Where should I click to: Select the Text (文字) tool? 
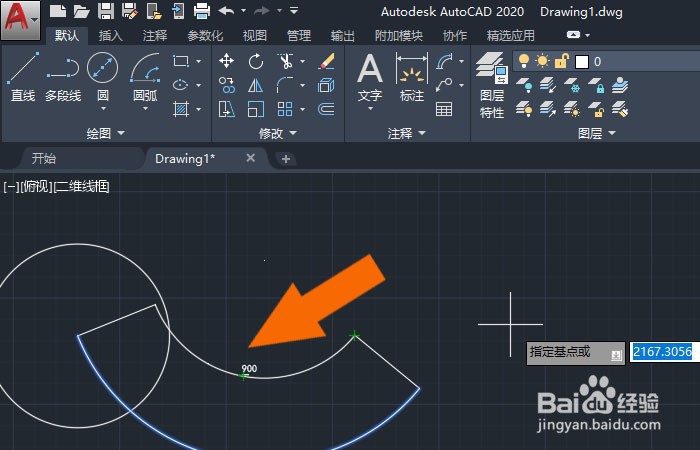coord(370,77)
